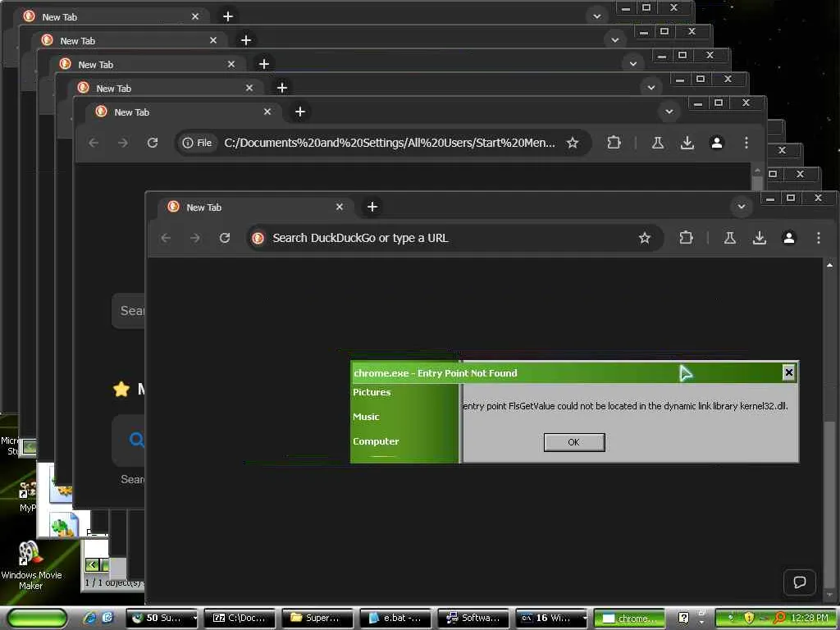Bookmark star in file-path window
Viewport: 840px width, 630px height.
572,143
